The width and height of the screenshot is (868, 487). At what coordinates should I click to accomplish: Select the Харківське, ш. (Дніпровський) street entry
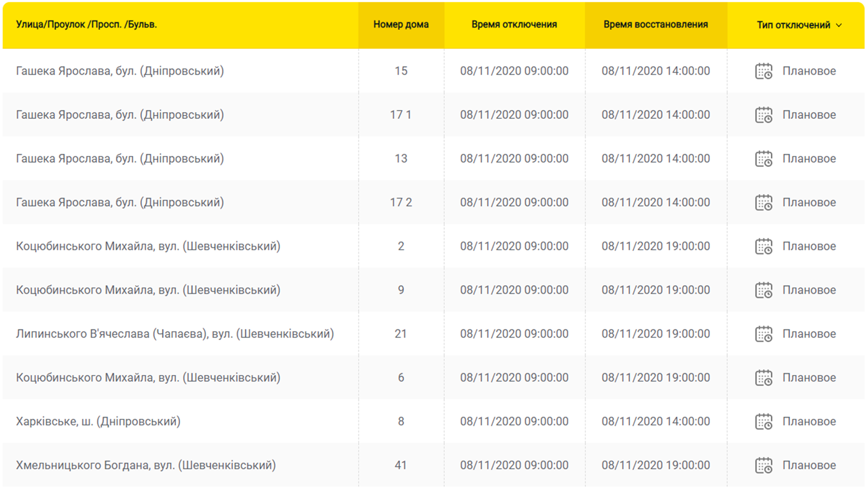tap(98, 421)
